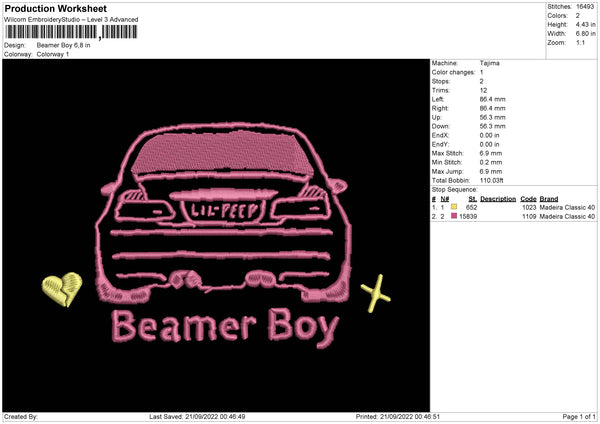Click the 'N#' column header

[x=445, y=199]
